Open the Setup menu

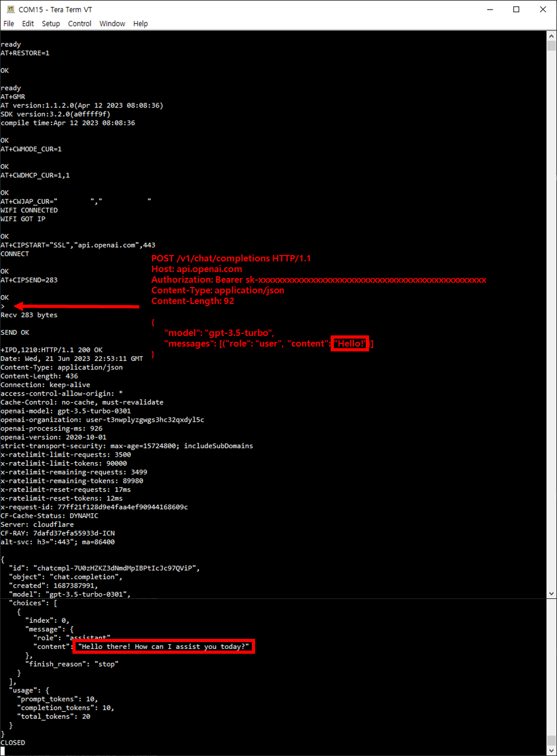(51, 23)
